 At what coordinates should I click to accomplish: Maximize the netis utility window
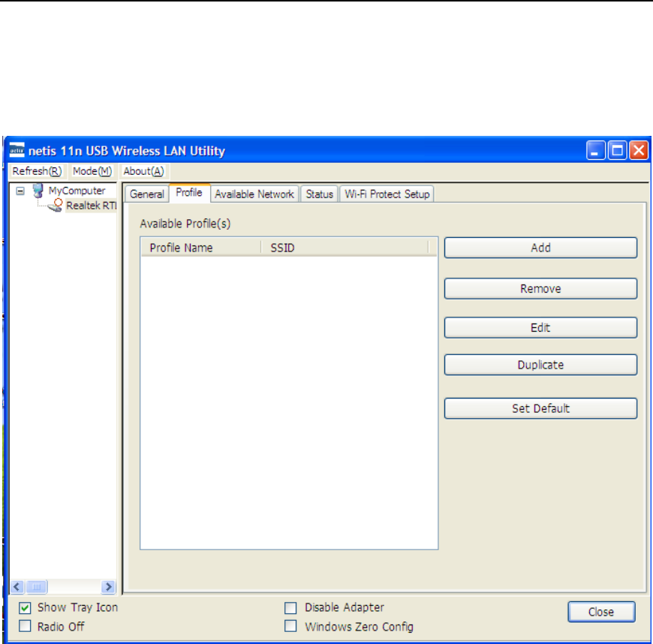617,150
